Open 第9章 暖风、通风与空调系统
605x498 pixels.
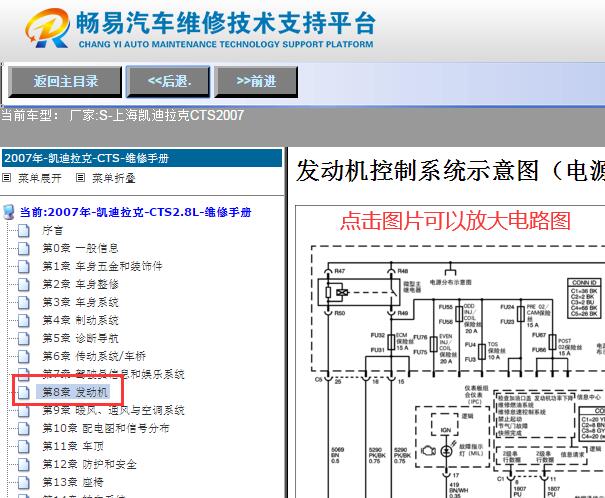[x=113, y=410]
